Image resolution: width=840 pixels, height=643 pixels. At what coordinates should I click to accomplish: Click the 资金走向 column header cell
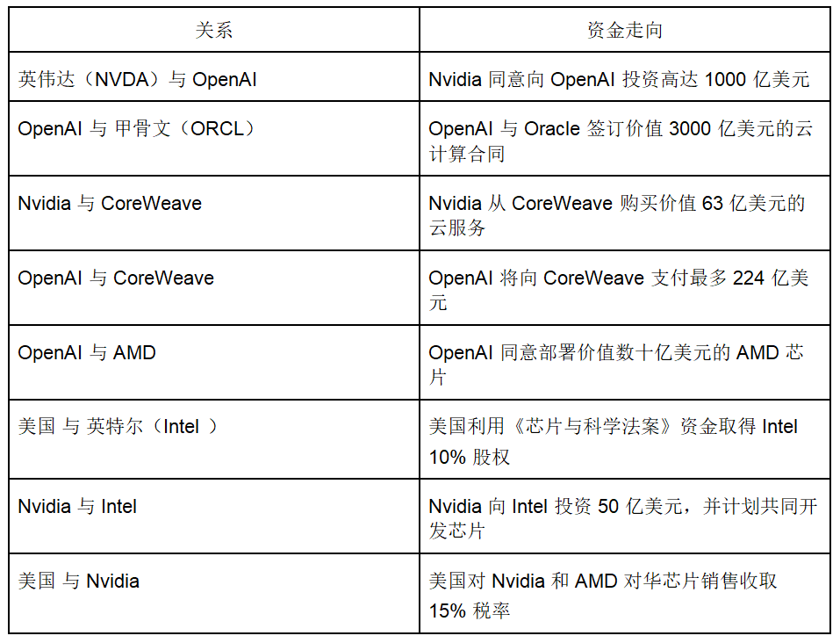624,31
